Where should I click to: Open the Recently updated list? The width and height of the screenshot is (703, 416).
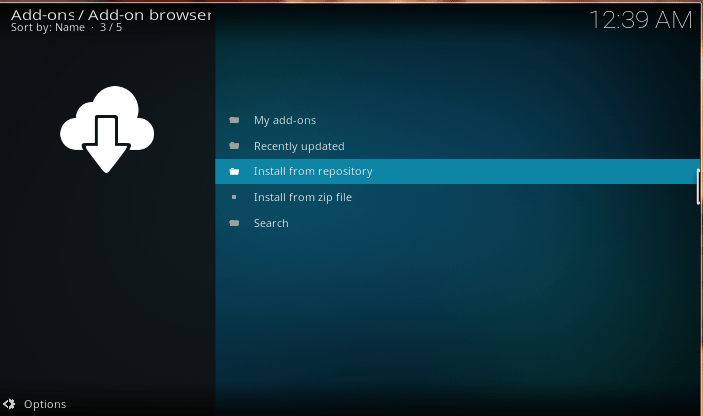pyautogui.click(x=456, y=146)
